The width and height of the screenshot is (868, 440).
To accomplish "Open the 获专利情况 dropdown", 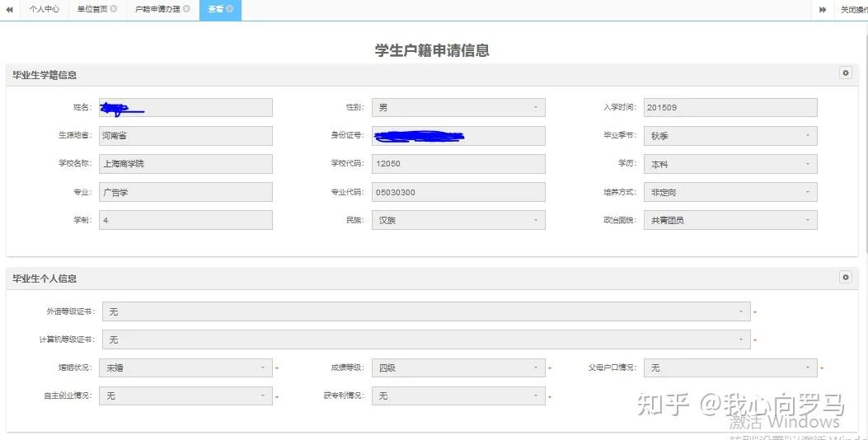I will click(x=458, y=396).
